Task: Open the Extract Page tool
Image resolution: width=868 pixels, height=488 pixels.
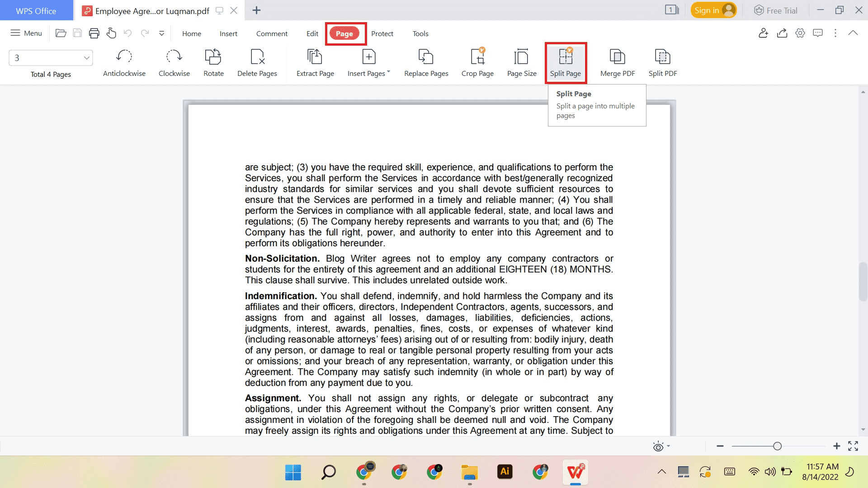Action: 315,62
